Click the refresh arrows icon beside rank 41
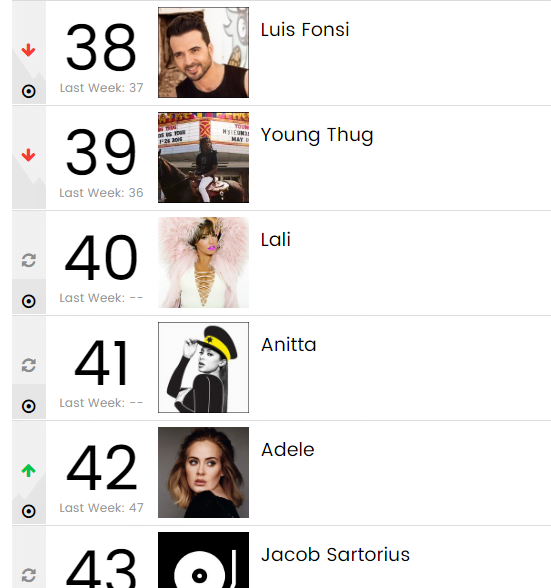 tap(29, 365)
